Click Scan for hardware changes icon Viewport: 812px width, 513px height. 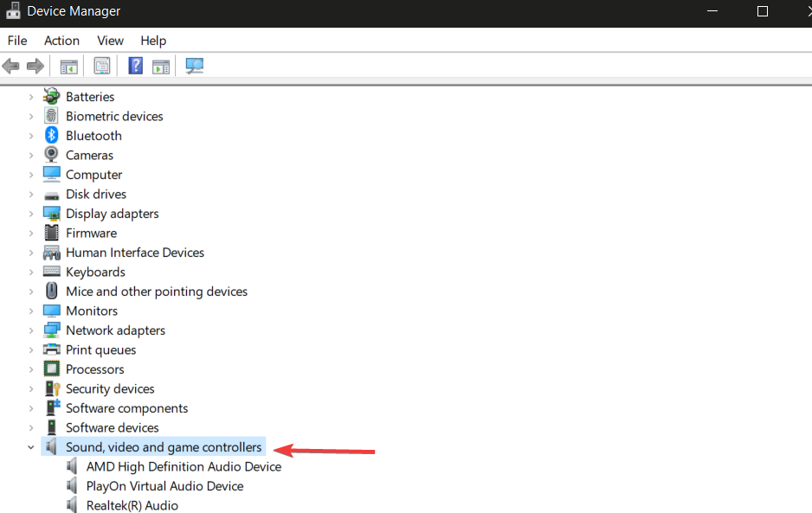click(195, 66)
